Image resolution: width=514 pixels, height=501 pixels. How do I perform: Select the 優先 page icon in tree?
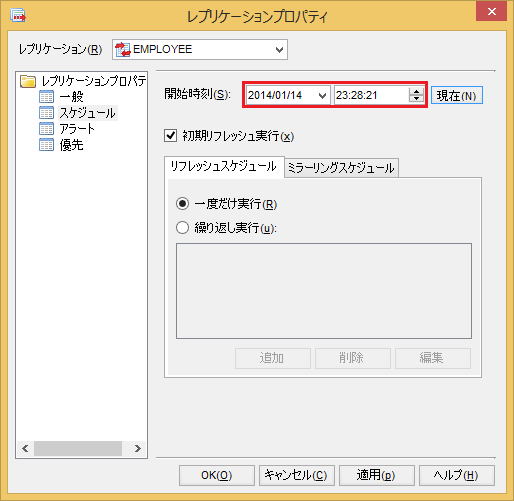tap(46, 145)
